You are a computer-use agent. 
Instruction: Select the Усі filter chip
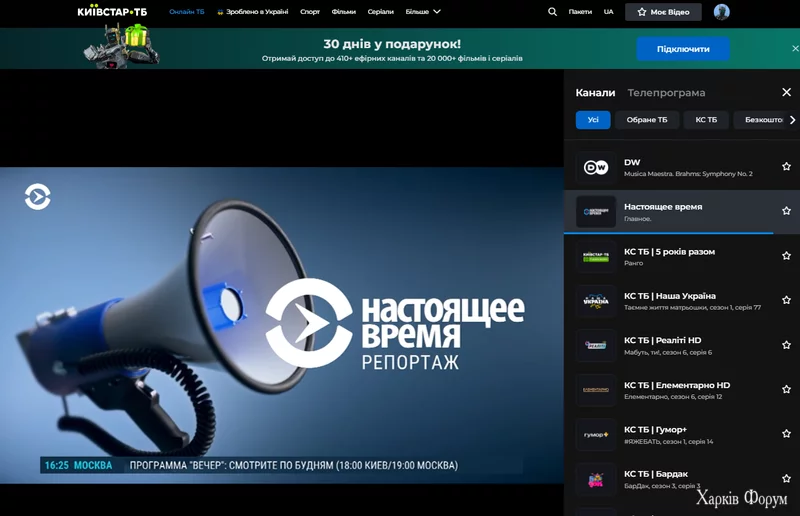593,120
